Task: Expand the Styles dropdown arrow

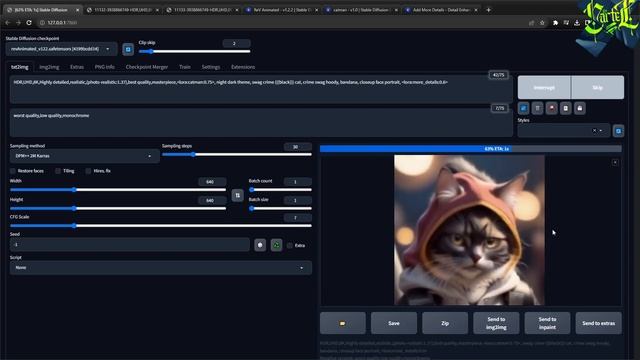Action: [x=601, y=131]
